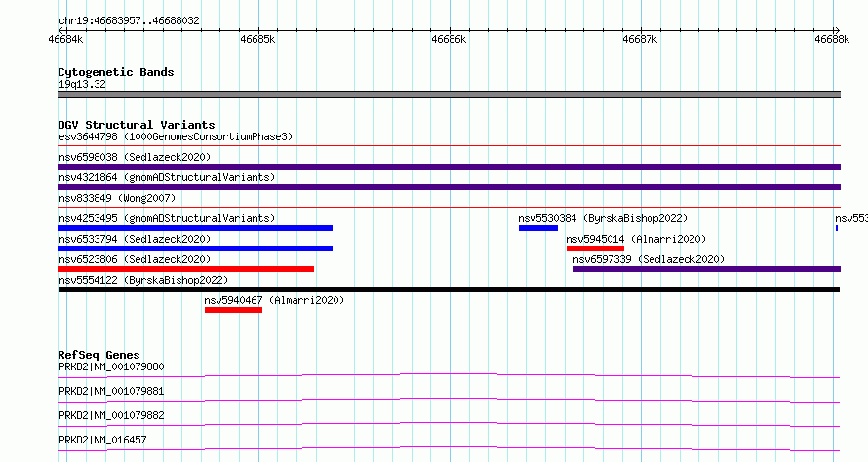Screen dimensions: 868x462
Task: Click the RefSeq Genes track title
Action: pyautogui.click(x=99, y=355)
